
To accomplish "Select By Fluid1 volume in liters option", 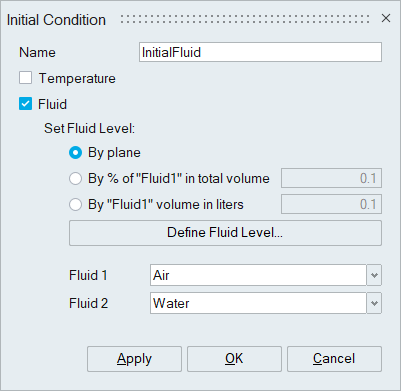I will [x=75, y=204].
